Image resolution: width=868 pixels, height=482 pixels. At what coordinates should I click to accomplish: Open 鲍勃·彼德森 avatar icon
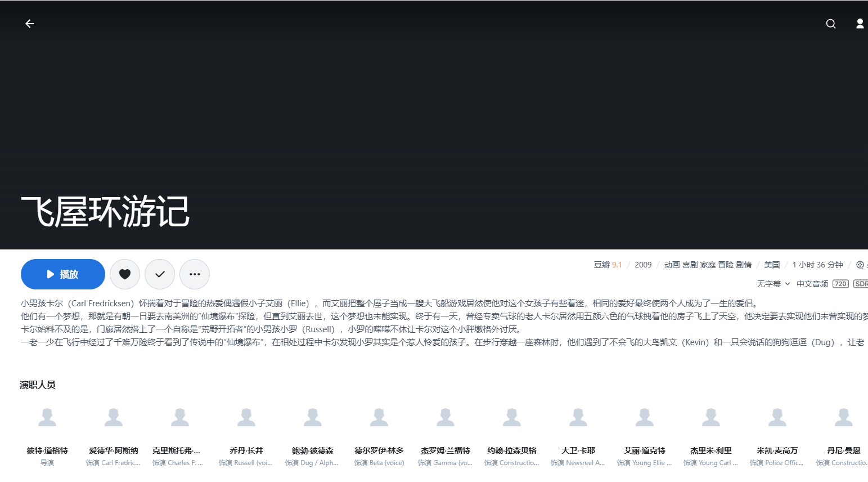point(313,417)
